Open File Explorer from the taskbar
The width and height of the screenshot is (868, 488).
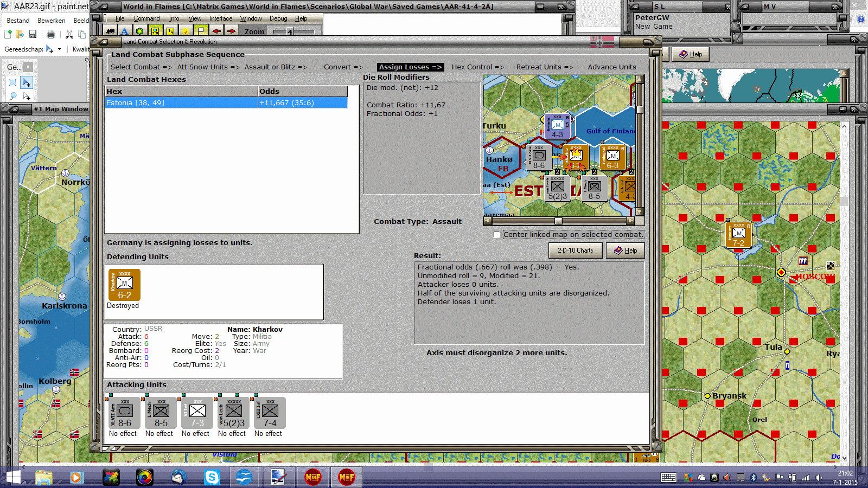44,477
